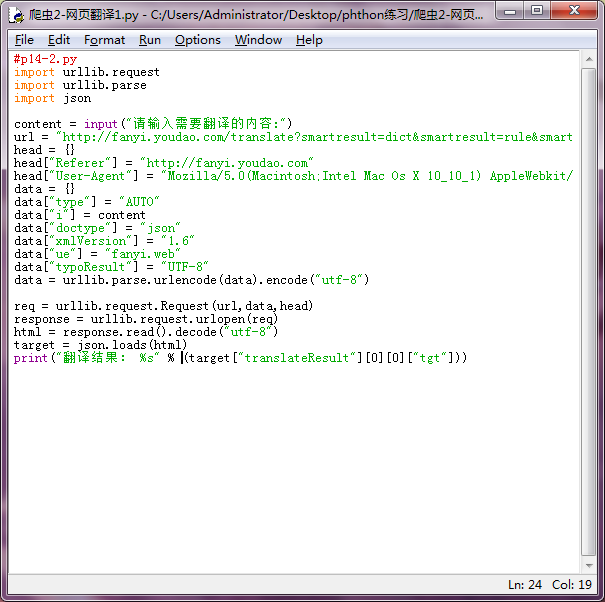This screenshot has width=605, height=602.
Task: Click the data["i"] = content line
Action: tap(80, 215)
